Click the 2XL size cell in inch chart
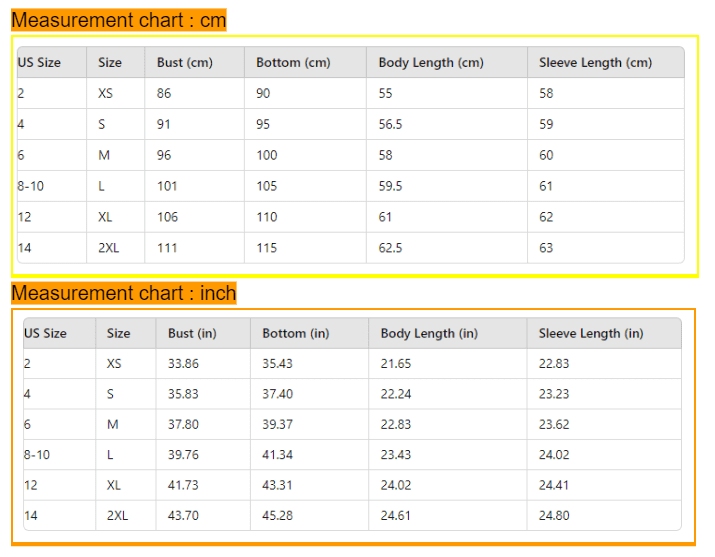The height and width of the screenshot is (557, 715). click(117, 516)
